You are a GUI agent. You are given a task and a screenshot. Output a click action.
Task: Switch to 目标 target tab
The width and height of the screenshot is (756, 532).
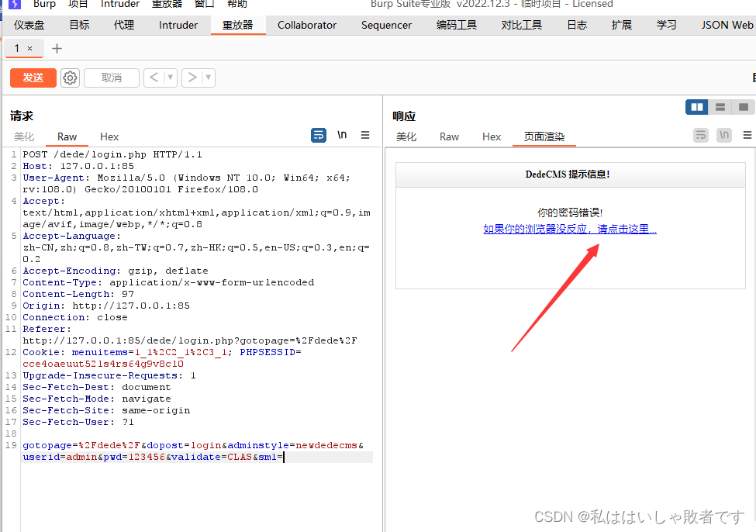pyautogui.click(x=80, y=25)
